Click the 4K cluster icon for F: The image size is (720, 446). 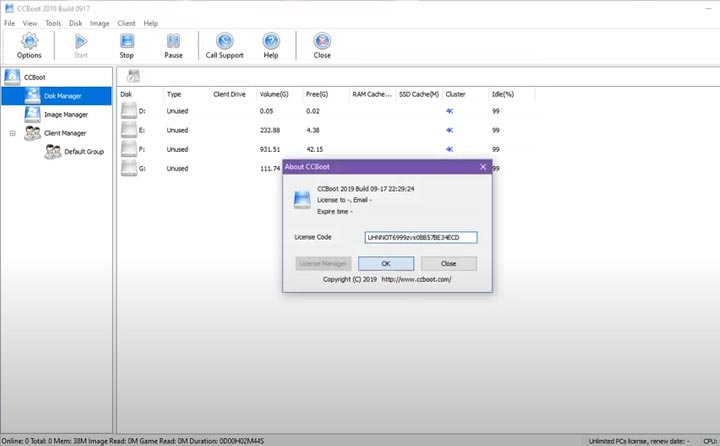pyautogui.click(x=450, y=149)
